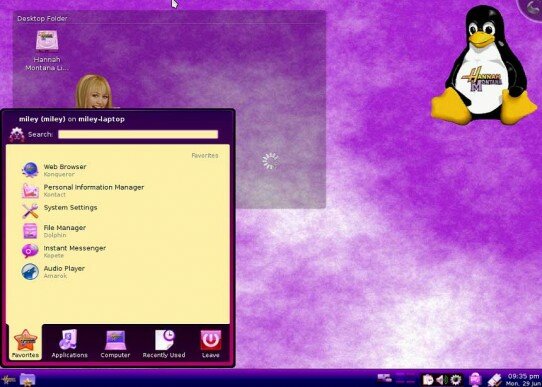Switch to the Recently Used tab
This screenshot has width=542, height=387.
(x=164, y=344)
